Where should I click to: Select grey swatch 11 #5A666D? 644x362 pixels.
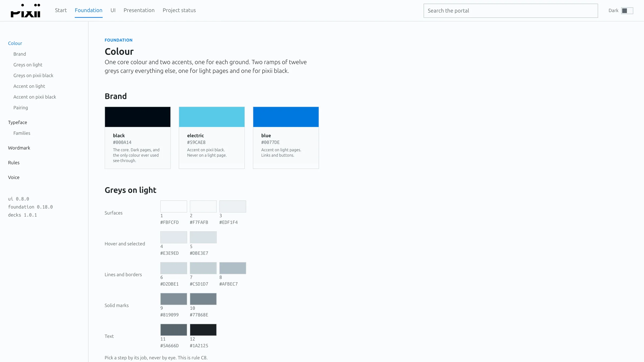coord(174,330)
